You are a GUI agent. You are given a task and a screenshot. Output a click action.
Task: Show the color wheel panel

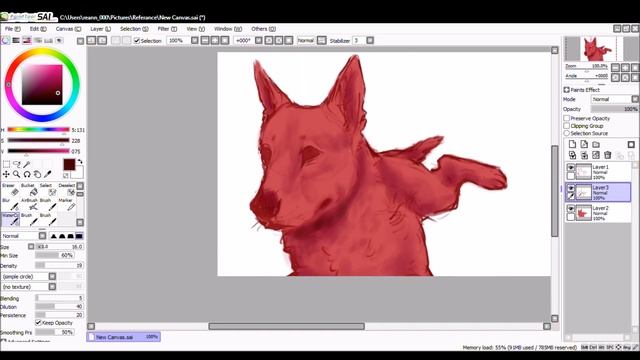5,40
